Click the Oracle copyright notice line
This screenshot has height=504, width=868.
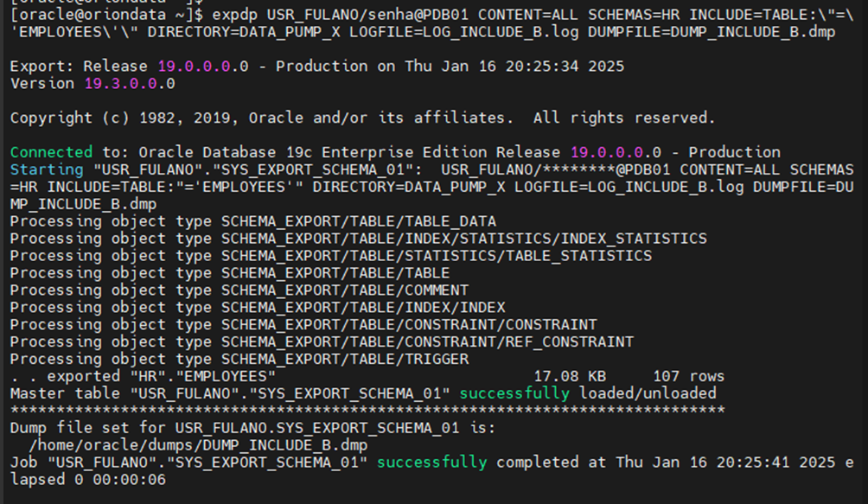(x=362, y=118)
